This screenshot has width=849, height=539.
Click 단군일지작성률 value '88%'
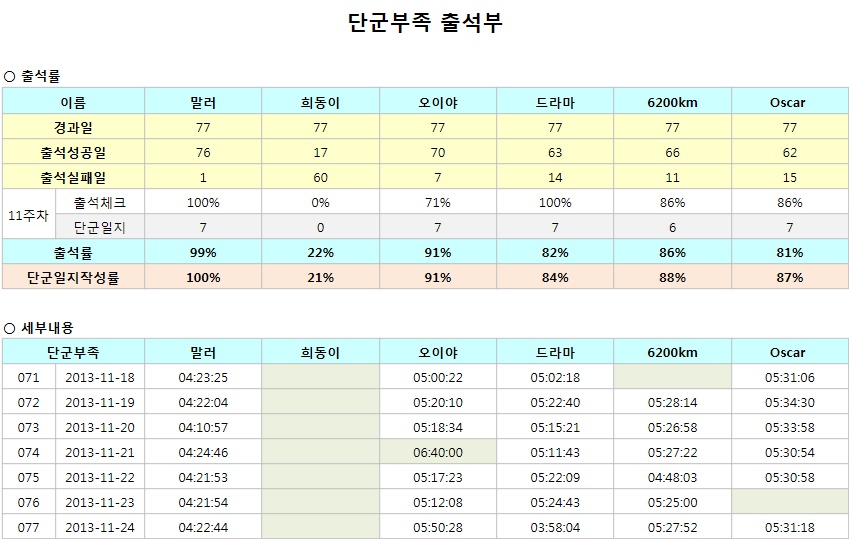click(672, 277)
